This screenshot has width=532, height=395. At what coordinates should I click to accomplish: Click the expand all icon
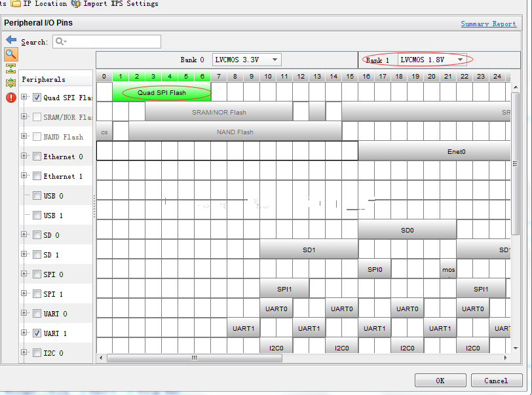click(x=11, y=83)
